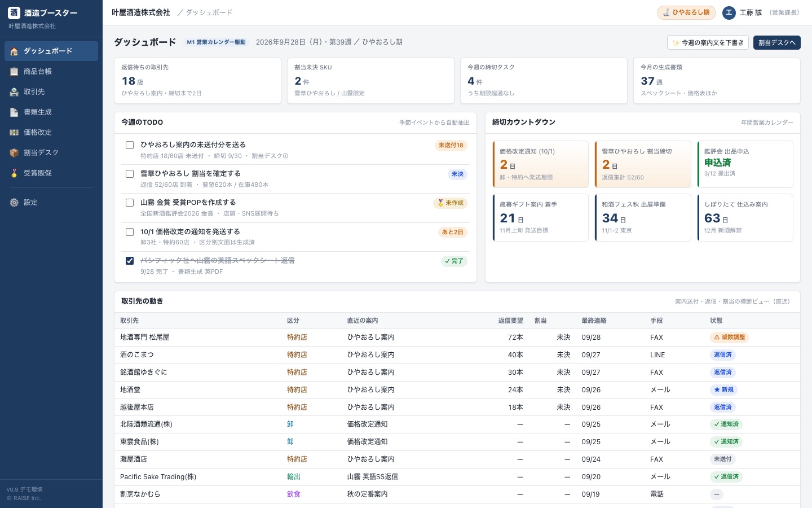Click 叶屋酒造株式会社 breadcrumb link
812x508 pixels.
coord(141,12)
